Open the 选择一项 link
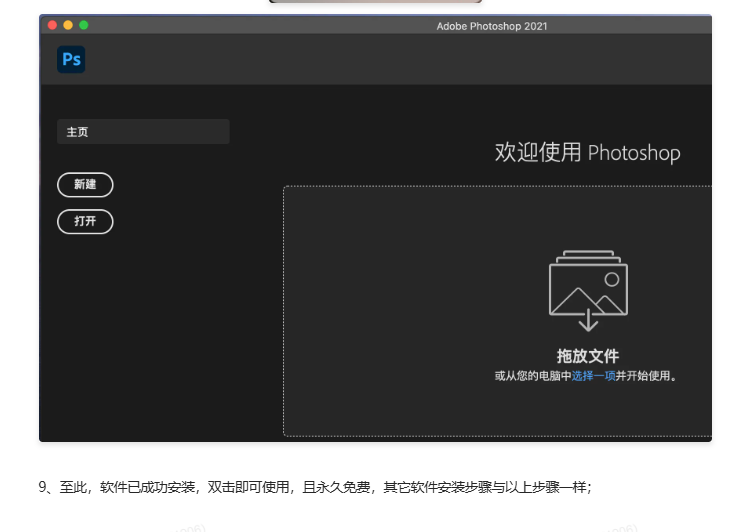 pos(593,376)
